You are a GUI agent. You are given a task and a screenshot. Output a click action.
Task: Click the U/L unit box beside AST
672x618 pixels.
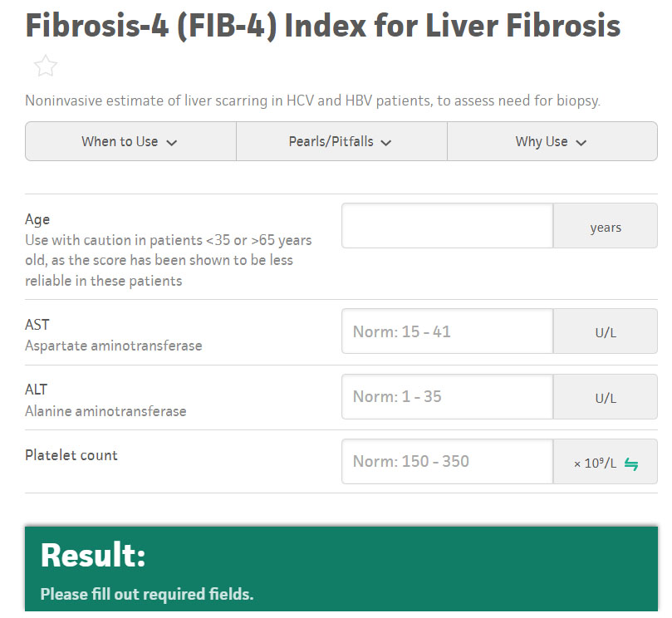606,332
